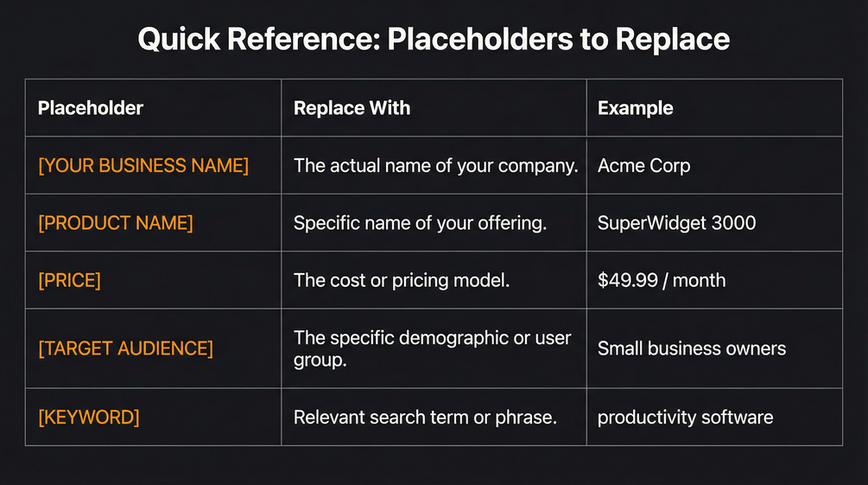Viewport: 868px width, 485px height.
Task: Select the 'SuperWidget 3000' example
Action: click(x=676, y=223)
